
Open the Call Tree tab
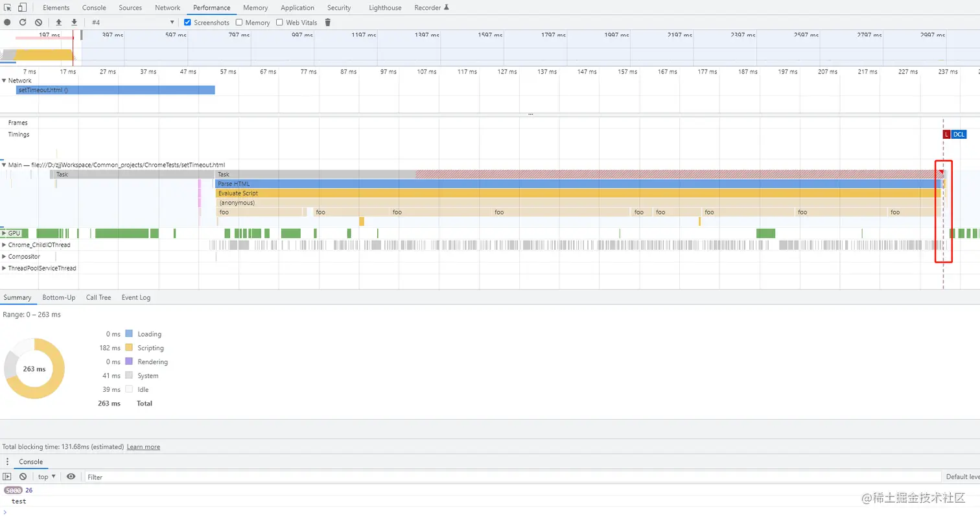tap(99, 297)
